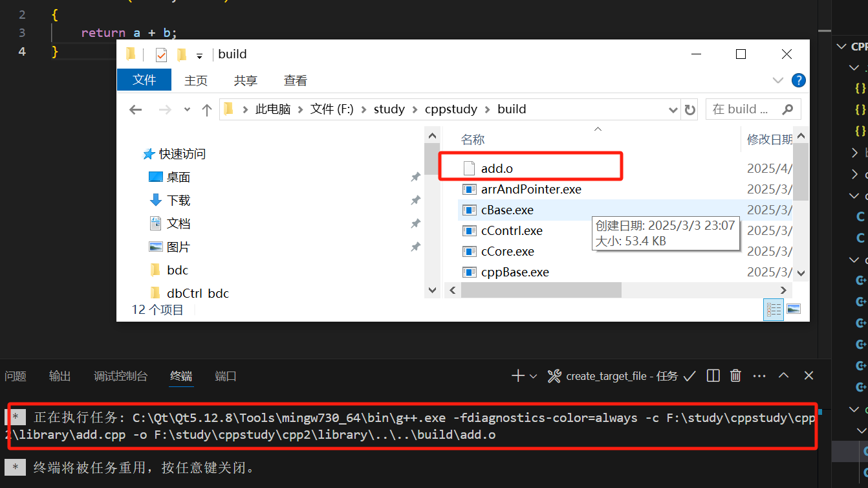Open the 调试控制台 panel tab
The width and height of the screenshot is (868, 488).
[120, 376]
